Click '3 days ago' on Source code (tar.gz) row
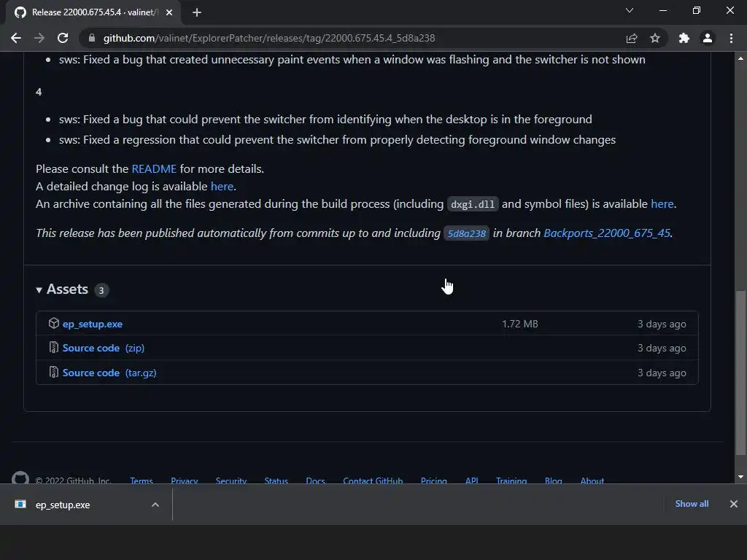747x560 pixels. [x=662, y=373]
